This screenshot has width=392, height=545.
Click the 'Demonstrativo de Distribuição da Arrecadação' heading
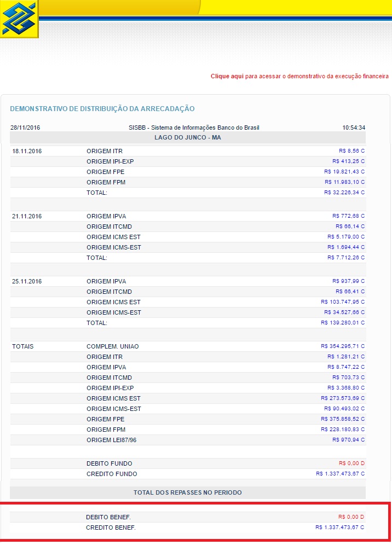(x=102, y=109)
